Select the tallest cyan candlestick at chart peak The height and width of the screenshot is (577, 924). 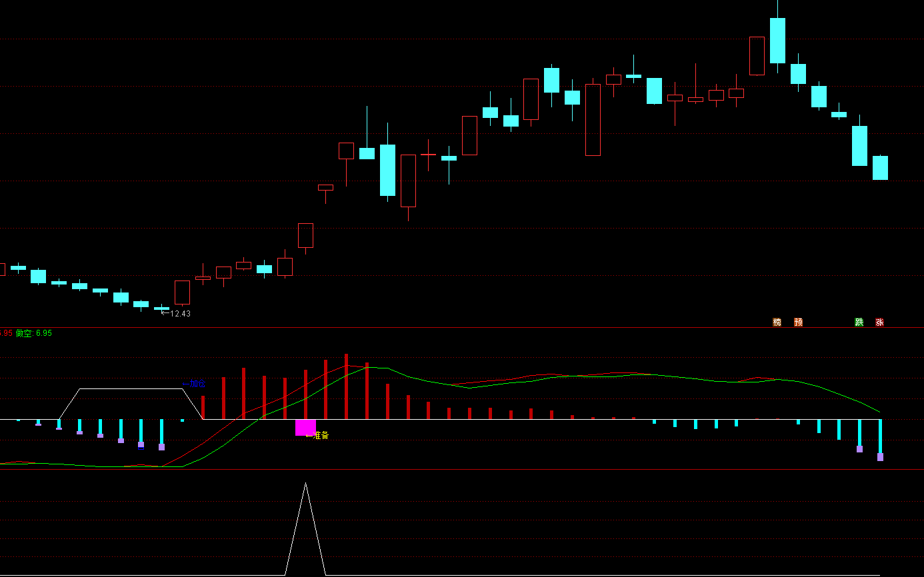[x=777, y=40]
